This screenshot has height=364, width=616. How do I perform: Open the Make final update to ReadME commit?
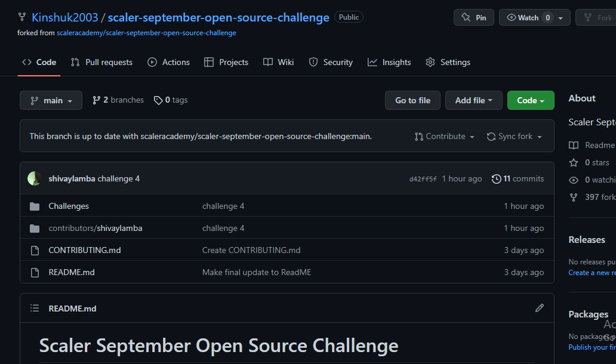point(257,272)
